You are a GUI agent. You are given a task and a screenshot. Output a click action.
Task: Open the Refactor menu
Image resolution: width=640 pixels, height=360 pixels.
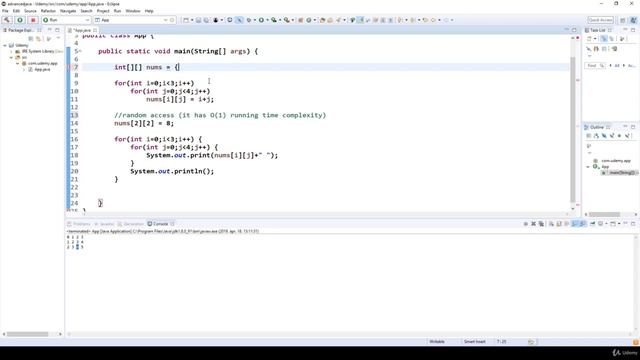48,11
